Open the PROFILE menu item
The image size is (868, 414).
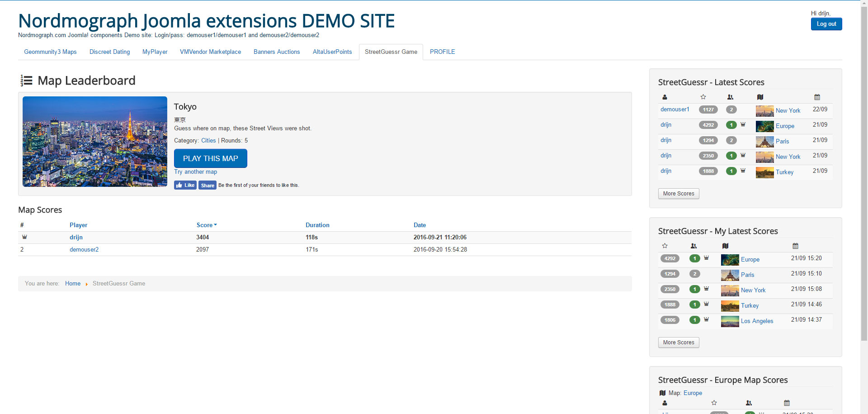click(x=442, y=52)
